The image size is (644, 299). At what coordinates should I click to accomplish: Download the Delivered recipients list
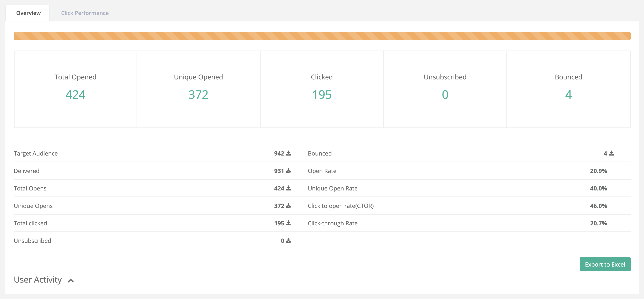click(x=288, y=171)
